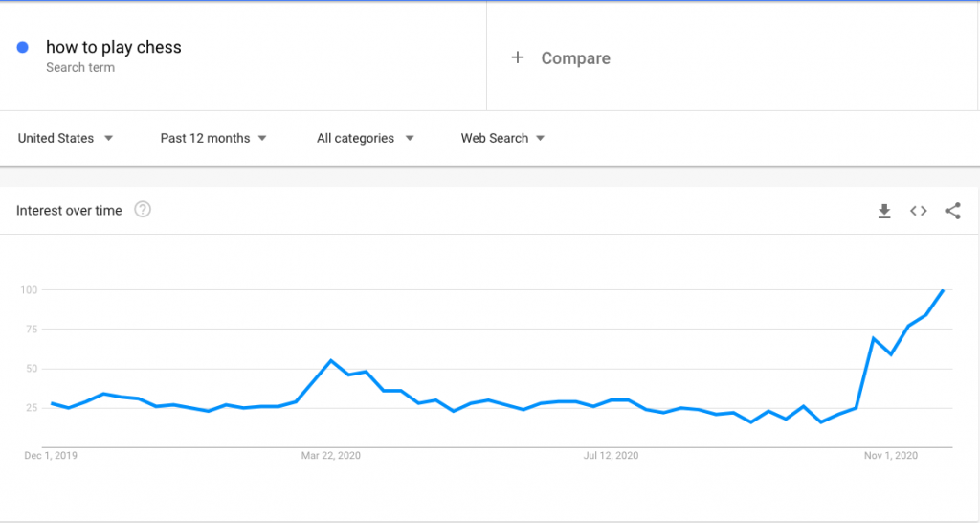
Task: Click the Search term subtitle label
Action: (x=80, y=68)
